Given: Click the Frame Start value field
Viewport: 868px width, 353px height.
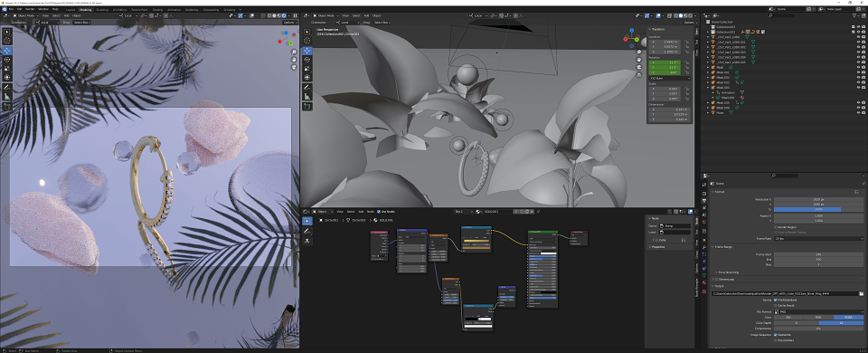Looking at the screenshot, I should [x=819, y=254].
